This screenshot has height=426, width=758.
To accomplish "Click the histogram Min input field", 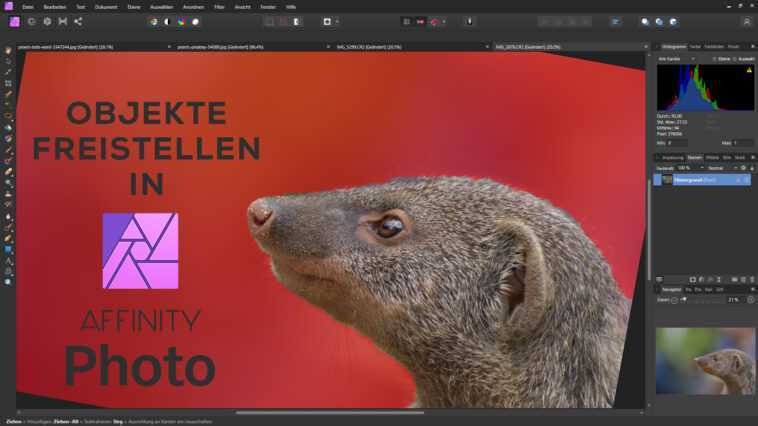I will tap(677, 143).
